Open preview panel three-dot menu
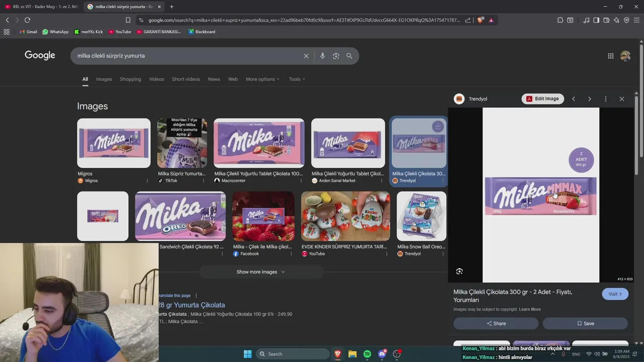Screen dimensions: 644x362 click(x=606, y=99)
